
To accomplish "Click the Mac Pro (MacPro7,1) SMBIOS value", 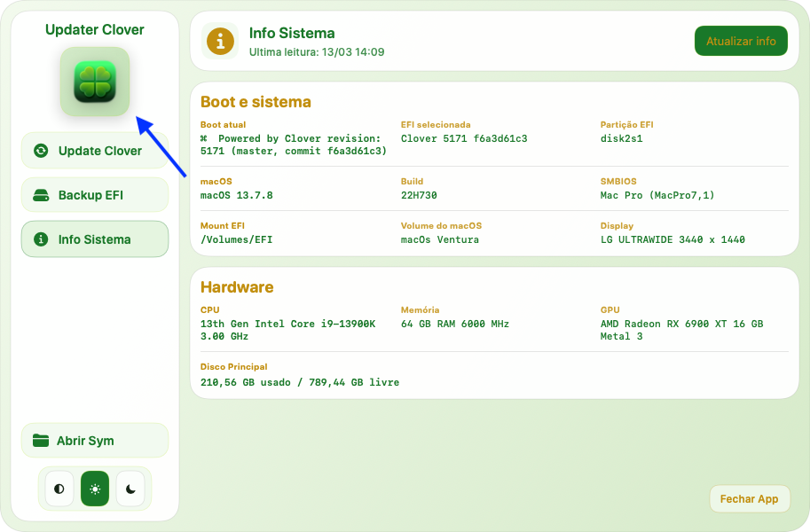I will pos(657,195).
